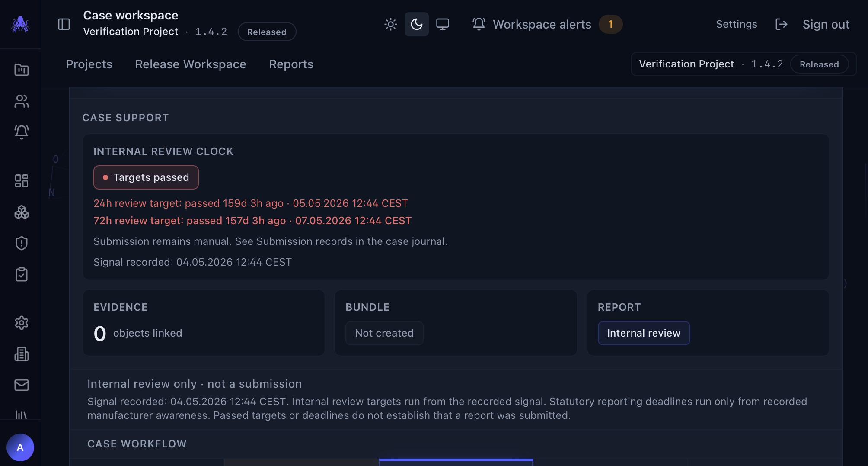
Task: Click the Targets passed status badge
Action: pyautogui.click(x=146, y=177)
